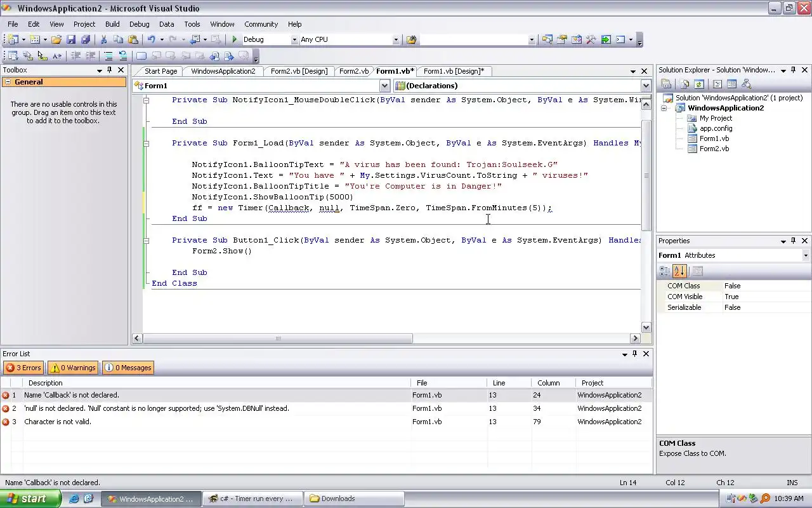812x508 pixels.
Task: Collapse the Button1_Click sub outline
Action: tap(146, 241)
